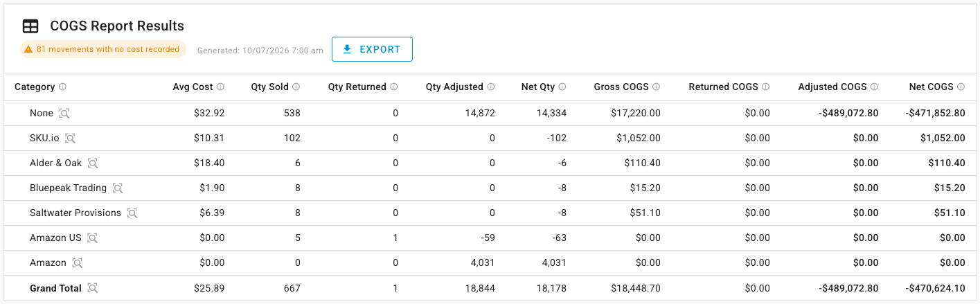Click the Adjusted COGS column header

[832, 87]
